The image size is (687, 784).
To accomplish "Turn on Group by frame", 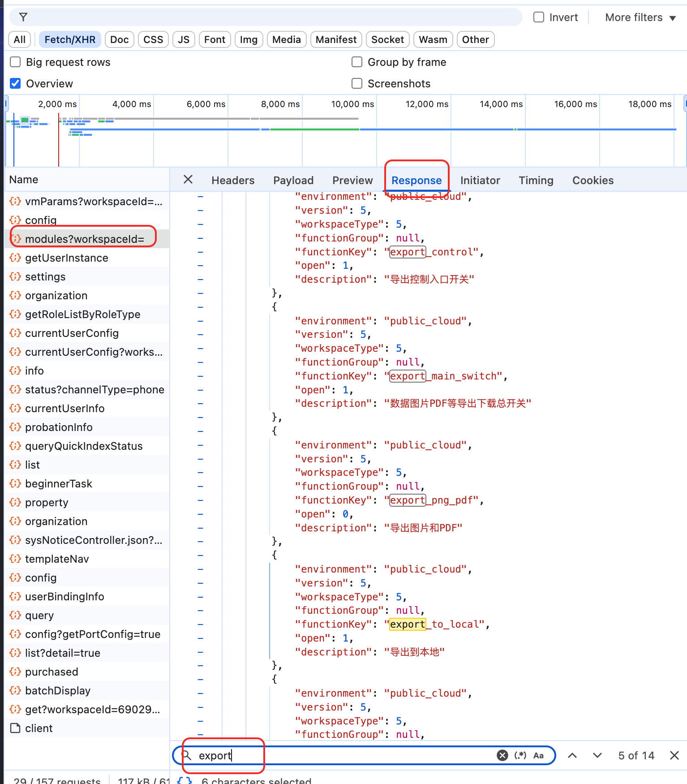I will [x=357, y=62].
